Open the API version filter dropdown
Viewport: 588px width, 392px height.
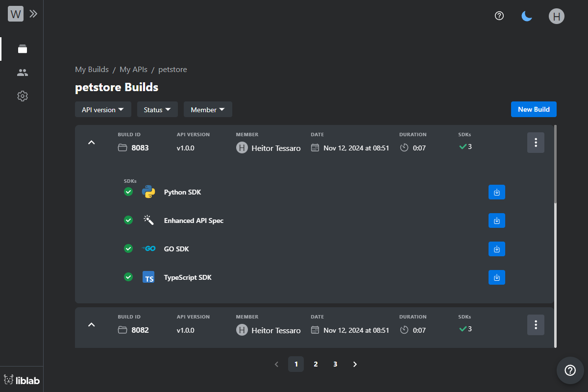tap(103, 109)
